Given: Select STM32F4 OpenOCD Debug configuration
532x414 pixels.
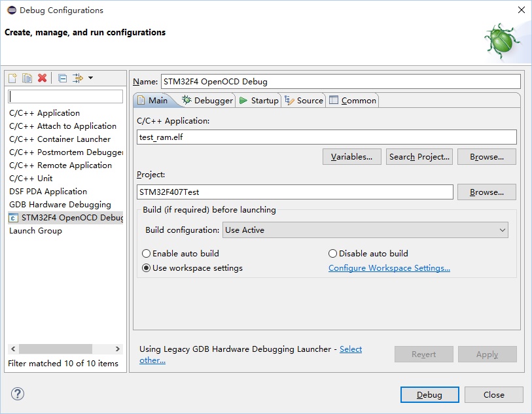Looking at the screenshot, I should click(x=65, y=218).
